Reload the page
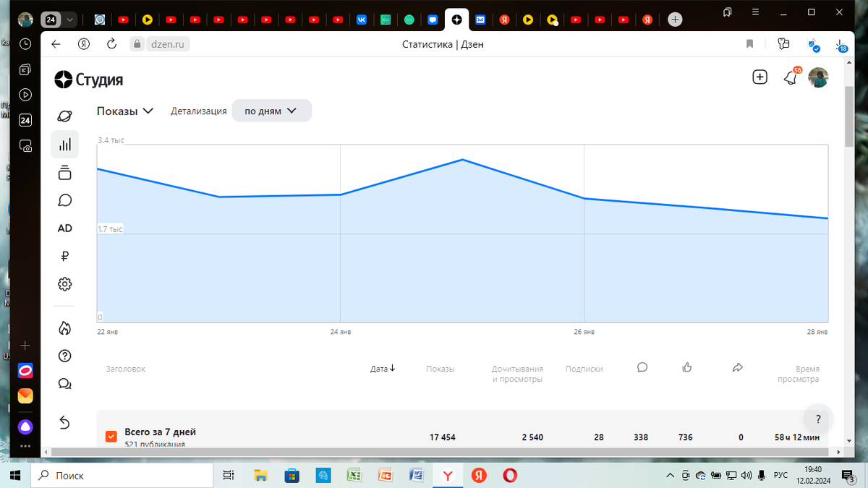The height and width of the screenshot is (488, 868). click(111, 44)
